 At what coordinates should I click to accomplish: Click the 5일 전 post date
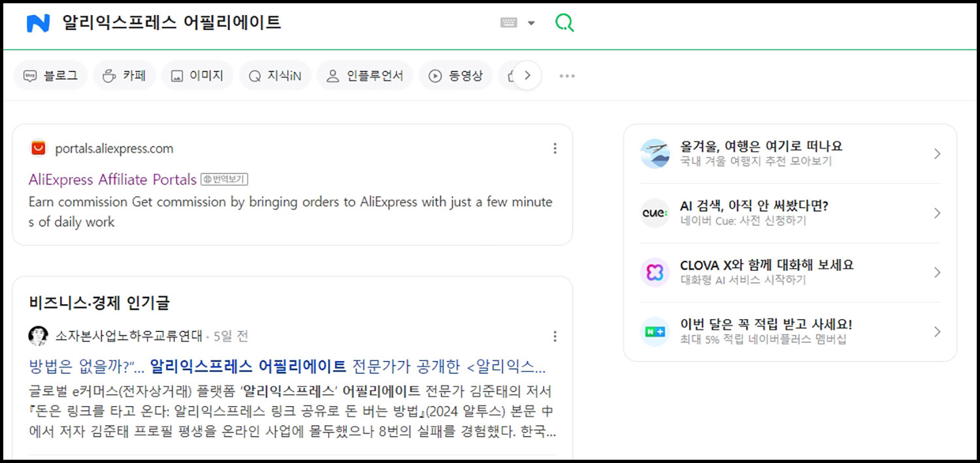[231, 336]
